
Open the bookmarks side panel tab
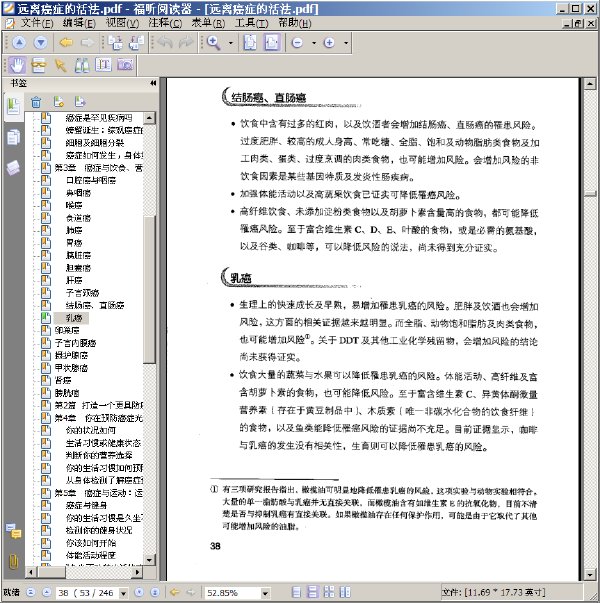[x=13, y=107]
